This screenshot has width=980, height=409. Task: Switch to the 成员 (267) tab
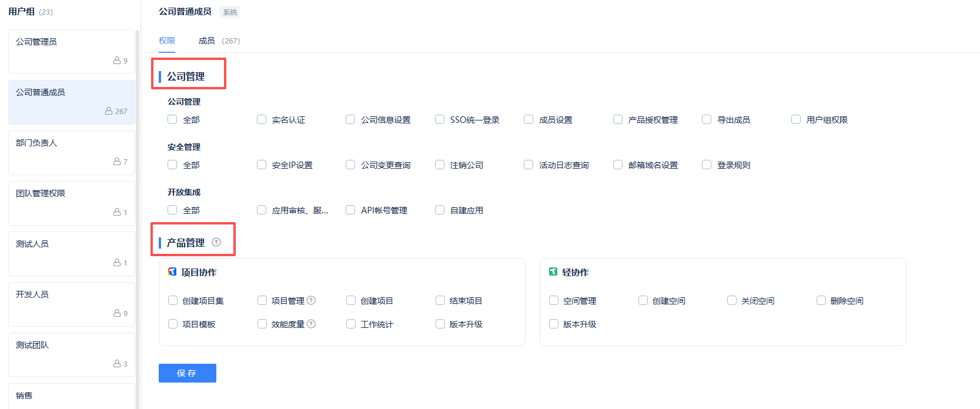tap(219, 41)
